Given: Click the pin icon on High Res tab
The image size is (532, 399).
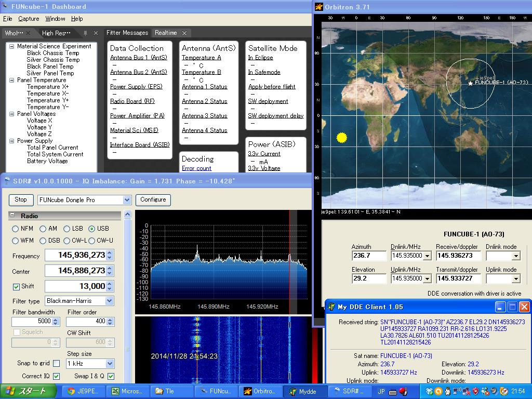Looking at the screenshot, I should pyautogui.click(x=85, y=33).
